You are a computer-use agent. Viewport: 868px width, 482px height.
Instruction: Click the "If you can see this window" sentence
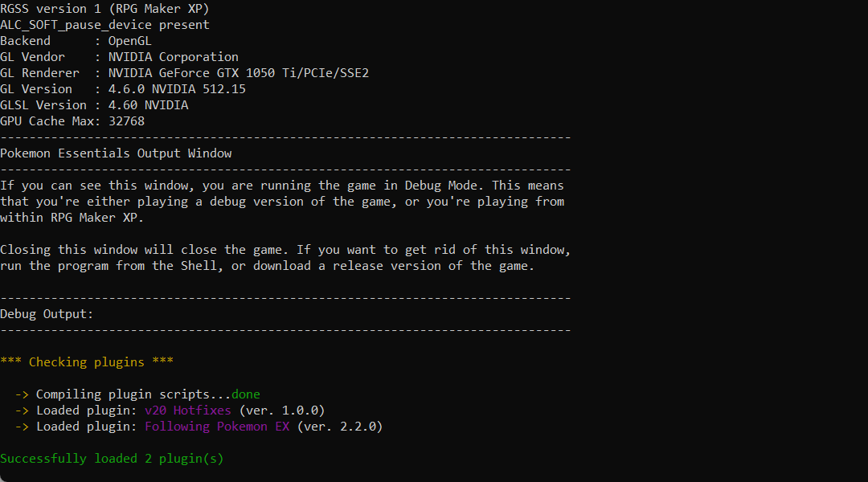pos(92,186)
